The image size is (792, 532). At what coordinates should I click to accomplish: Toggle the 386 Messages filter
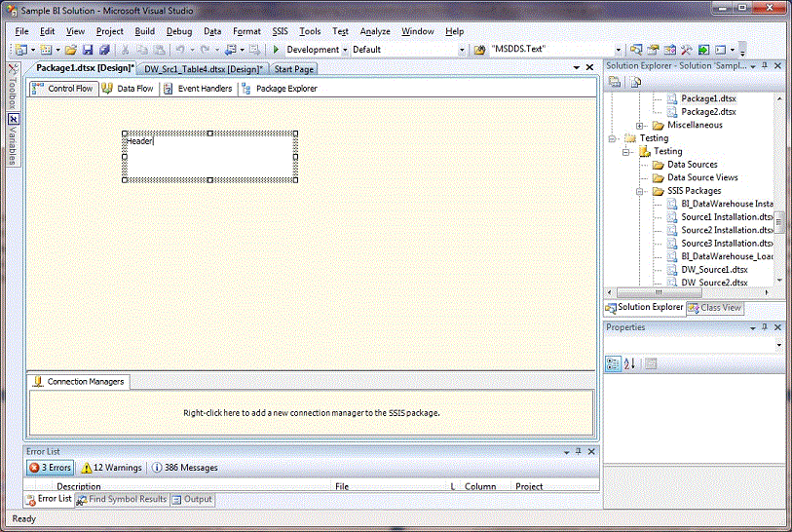pos(184,468)
